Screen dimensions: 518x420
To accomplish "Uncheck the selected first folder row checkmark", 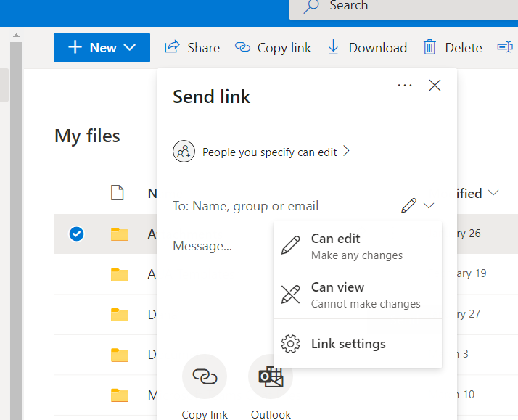I will pos(76,234).
